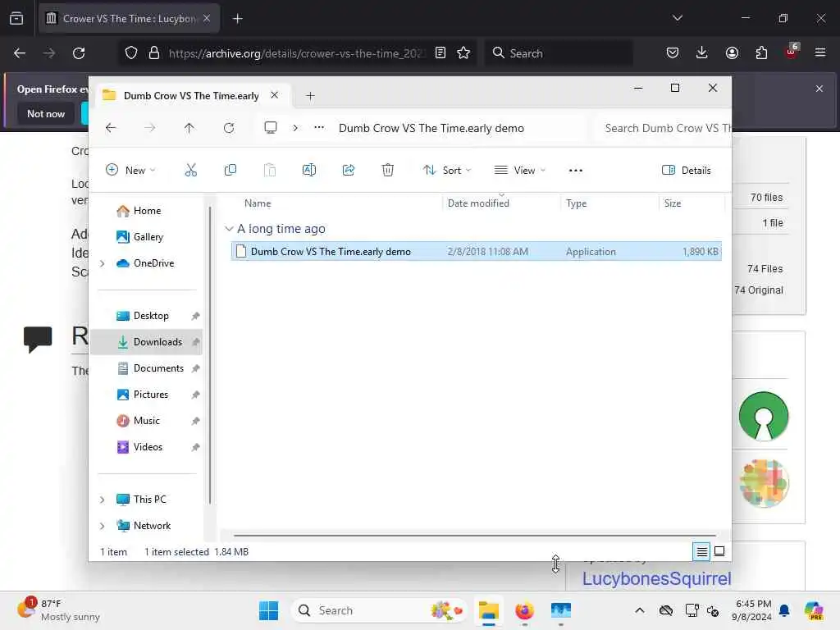Open the Firefox hamburger application menu
The image size is (840, 630).
(820, 52)
